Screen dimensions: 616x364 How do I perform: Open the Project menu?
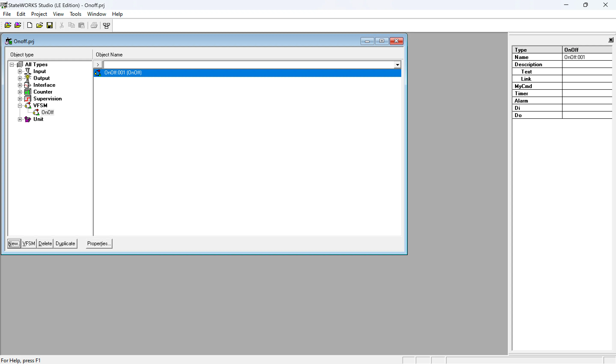[x=39, y=14]
